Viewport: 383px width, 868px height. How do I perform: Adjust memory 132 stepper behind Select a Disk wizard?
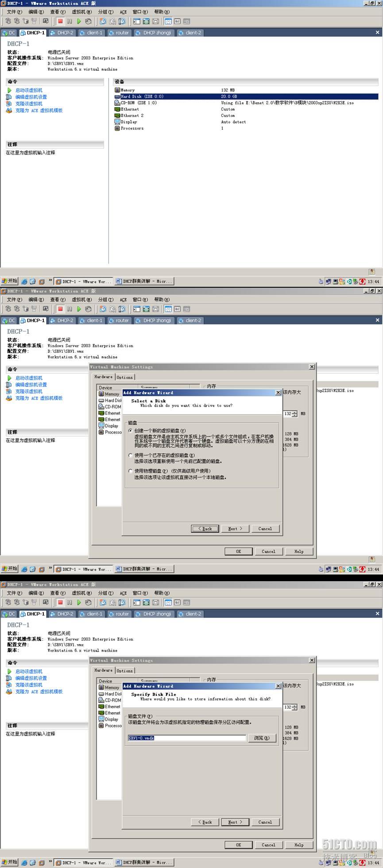pos(295,414)
